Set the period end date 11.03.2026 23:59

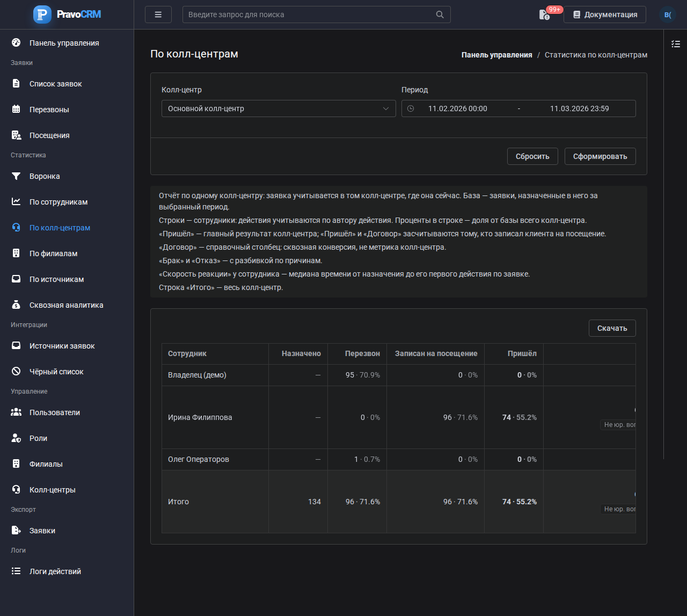click(x=580, y=108)
